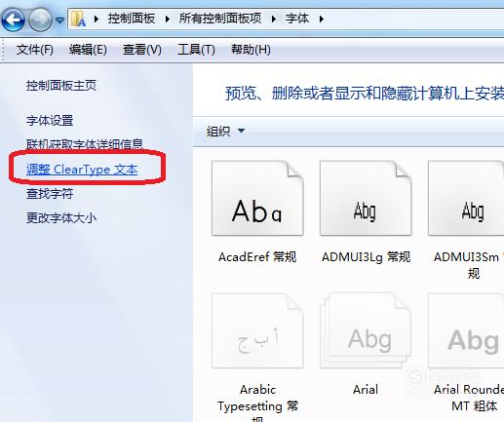The image size is (504, 422).
Task: Select the Arabic Typesetting font icon
Action: [x=257, y=330]
